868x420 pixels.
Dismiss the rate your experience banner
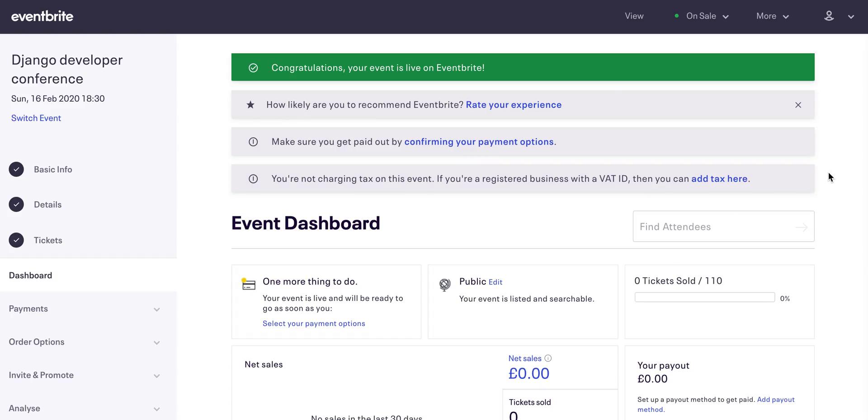798,105
